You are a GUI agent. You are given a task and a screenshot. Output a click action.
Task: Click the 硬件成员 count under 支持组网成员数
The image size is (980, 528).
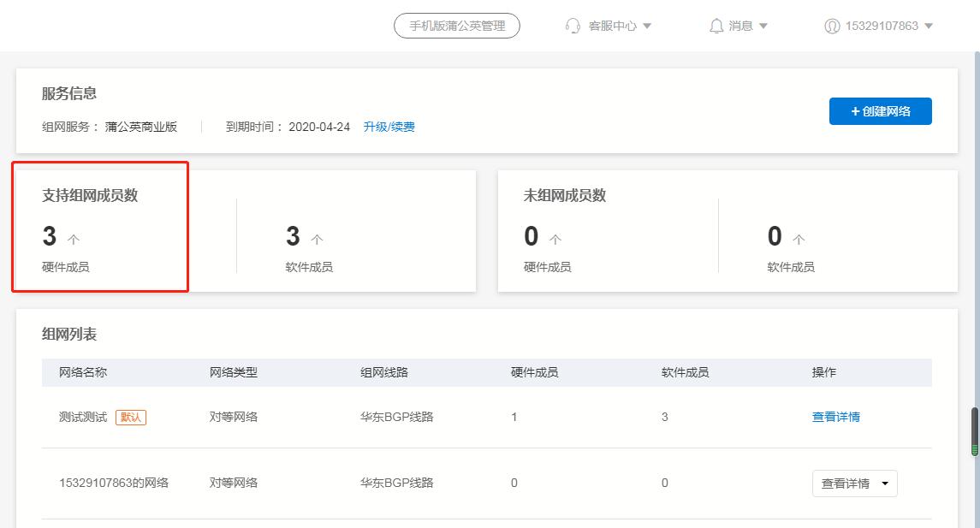(x=52, y=237)
